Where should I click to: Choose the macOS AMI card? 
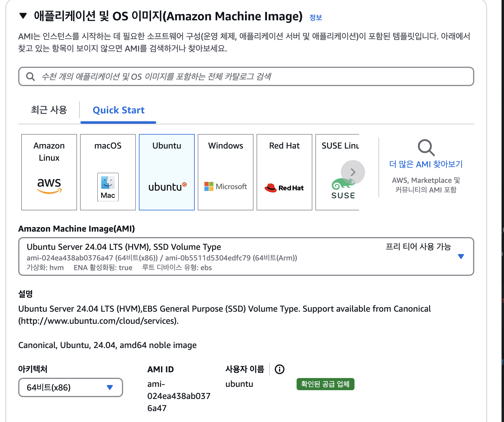coord(108,172)
